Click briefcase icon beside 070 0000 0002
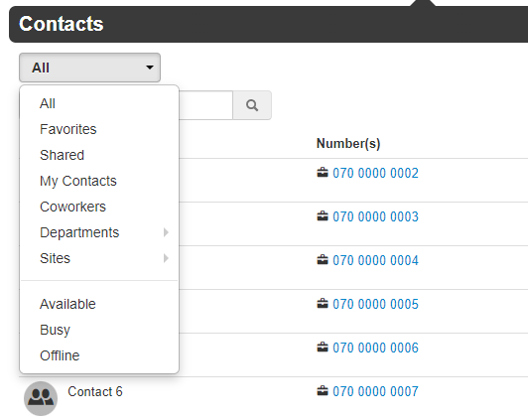Image resolution: width=528 pixels, height=420 pixels. (323, 173)
